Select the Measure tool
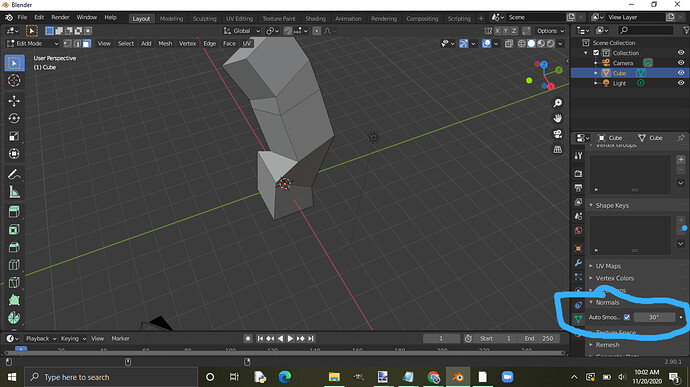 click(x=14, y=192)
